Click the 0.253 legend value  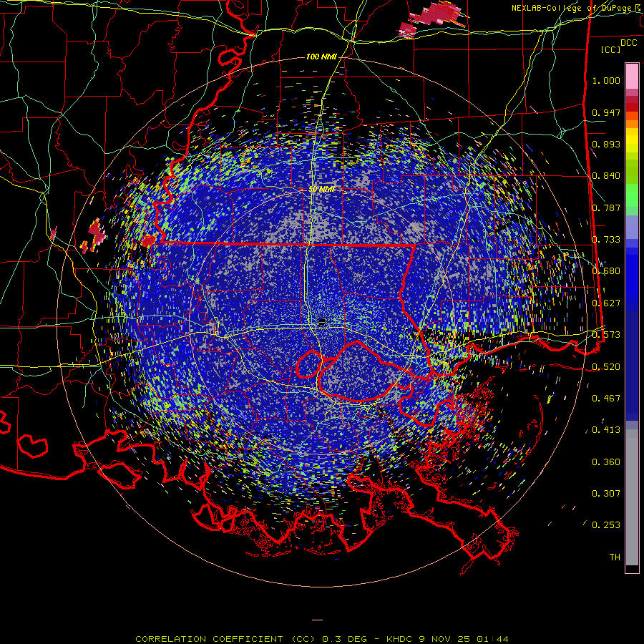coord(606,525)
